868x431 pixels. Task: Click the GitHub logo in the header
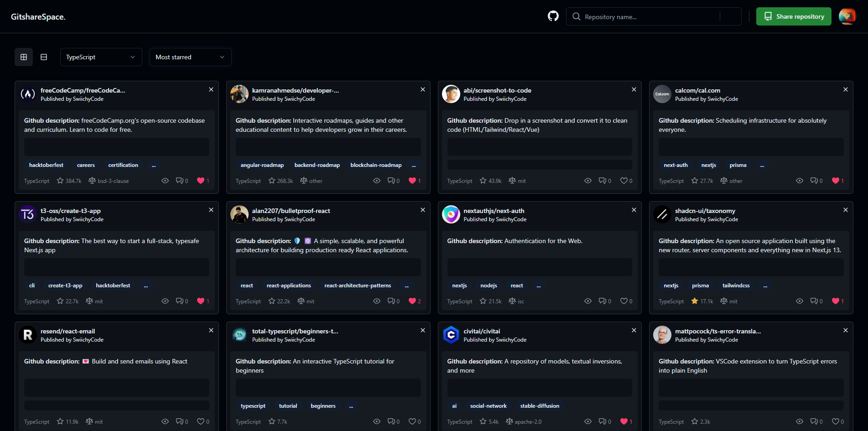coord(553,16)
